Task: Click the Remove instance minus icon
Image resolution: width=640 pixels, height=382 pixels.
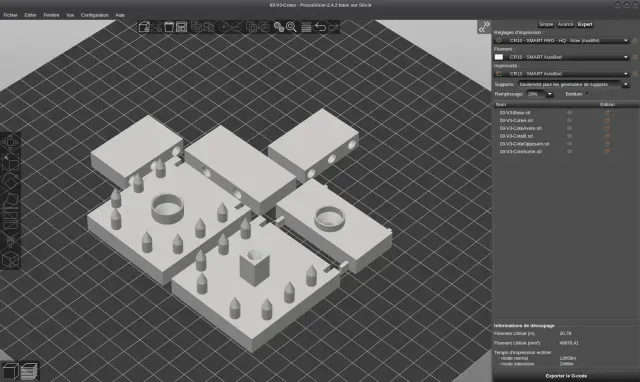Action: [x=236, y=27]
